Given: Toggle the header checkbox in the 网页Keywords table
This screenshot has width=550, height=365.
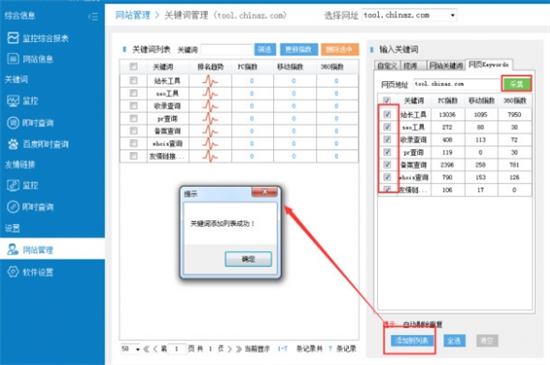Looking at the screenshot, I should click(387, 101).
